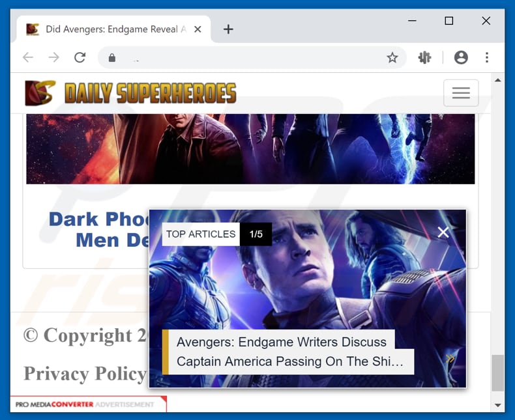
Task: Click the Daily Superheroes title banner
Action: pos(151,93)
